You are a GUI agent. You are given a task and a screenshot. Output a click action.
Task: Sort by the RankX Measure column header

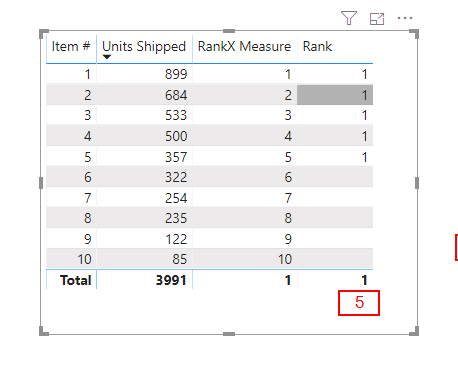point(244,46)
